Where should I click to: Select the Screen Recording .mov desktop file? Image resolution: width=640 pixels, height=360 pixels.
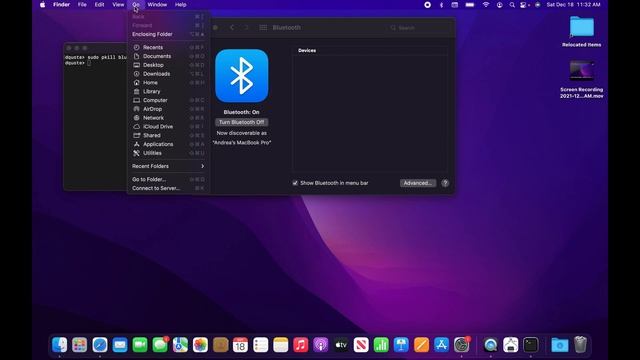pyautogui.click(x=582, y=80)
